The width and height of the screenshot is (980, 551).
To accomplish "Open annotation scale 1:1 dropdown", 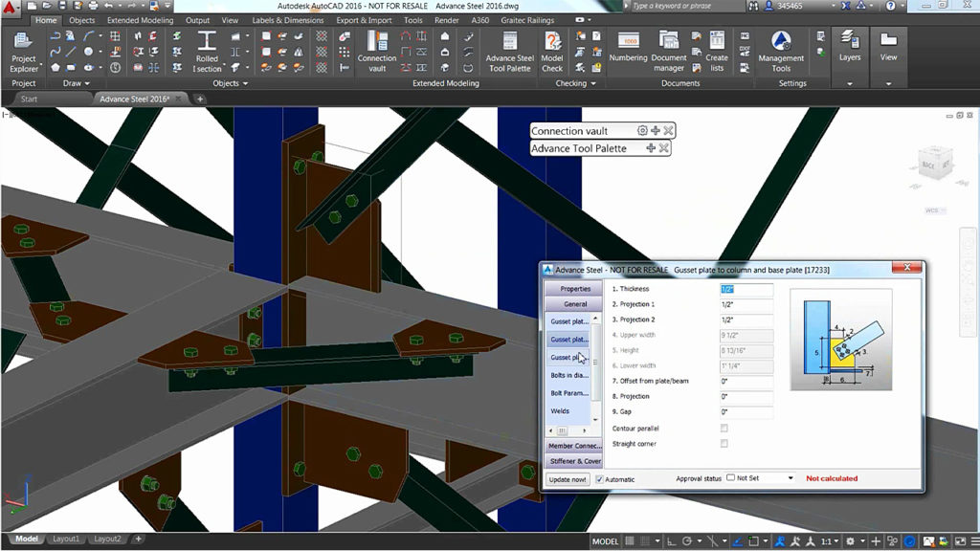I will (x=830, y=541).
